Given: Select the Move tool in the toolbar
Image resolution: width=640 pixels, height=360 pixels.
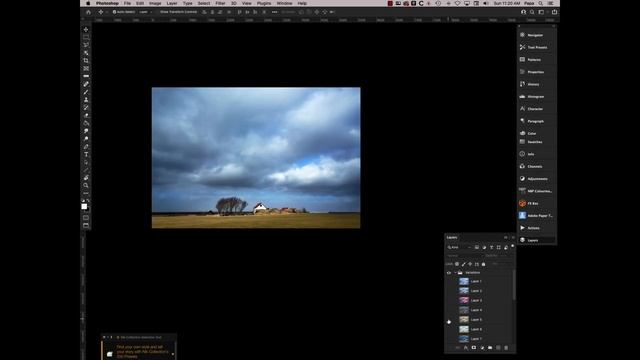Looking at the screenshot, I should point(86,29).
